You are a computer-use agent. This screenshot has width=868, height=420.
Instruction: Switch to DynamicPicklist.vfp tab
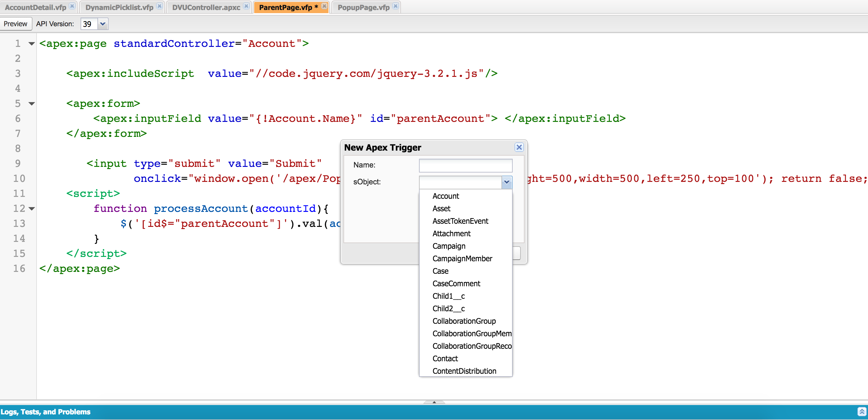[x=119, y=7]
